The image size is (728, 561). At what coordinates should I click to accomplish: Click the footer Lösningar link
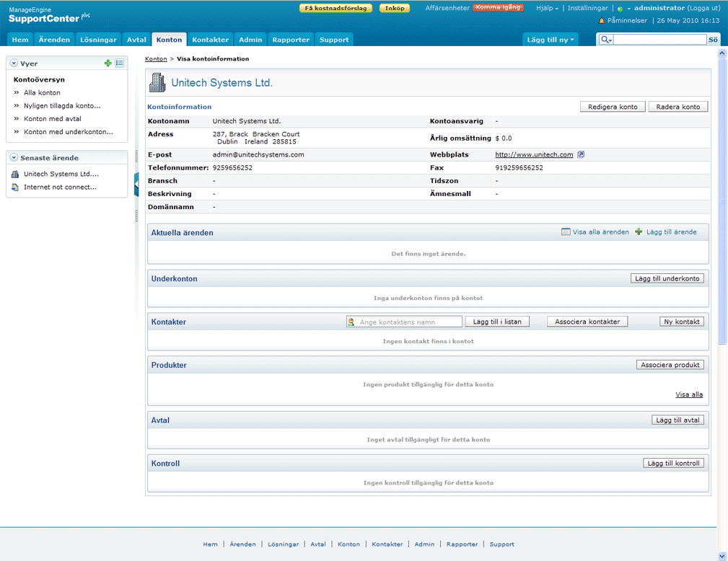click(284, 544)
